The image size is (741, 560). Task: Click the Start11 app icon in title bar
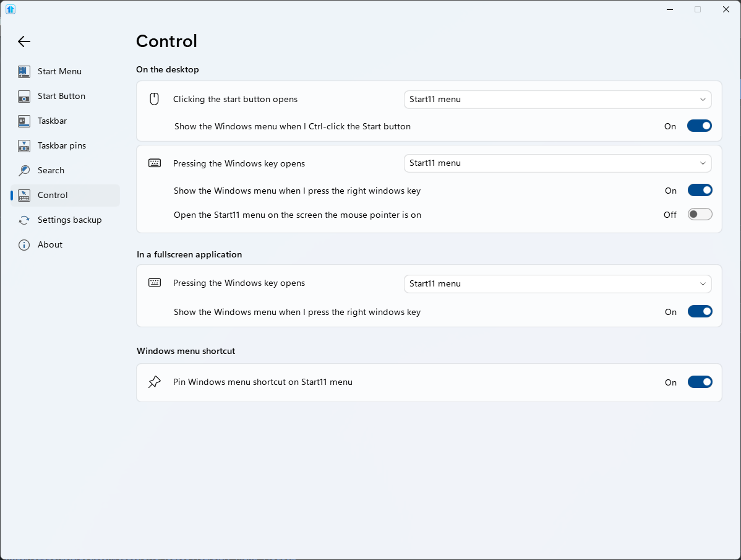[x=11, y=9]
